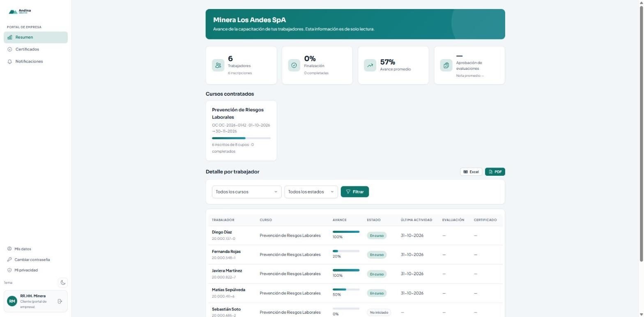Apply filters with the Filtrar button
The height and width of the screenshot is (317, 644).
(355, 192)
